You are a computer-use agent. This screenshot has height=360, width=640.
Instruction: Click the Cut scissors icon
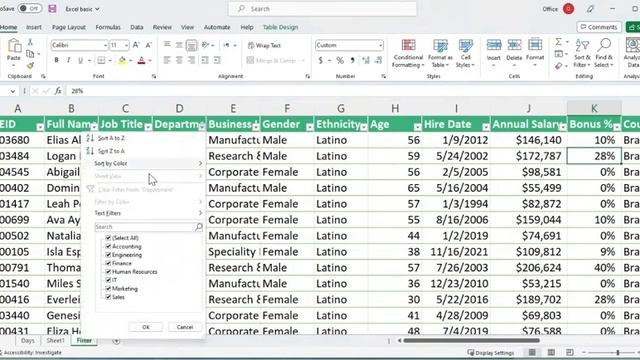pos(30,42)
